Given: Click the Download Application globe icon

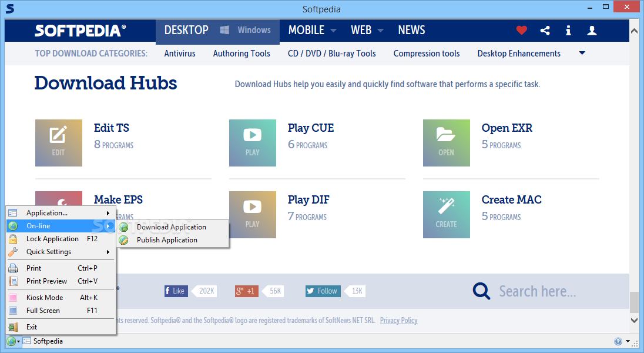Looking at the screenshot, I should click(x=123, y=227).
